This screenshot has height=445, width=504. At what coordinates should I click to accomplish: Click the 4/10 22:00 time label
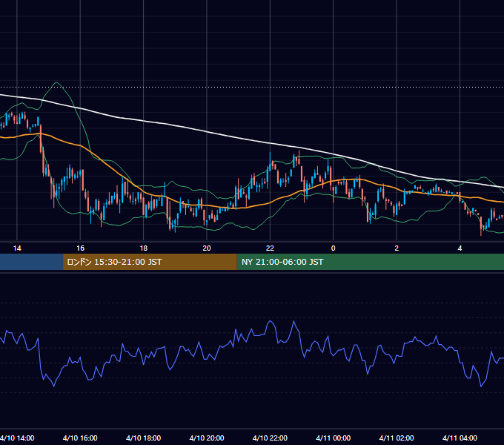pyautogui.click(x=270, y=438)
